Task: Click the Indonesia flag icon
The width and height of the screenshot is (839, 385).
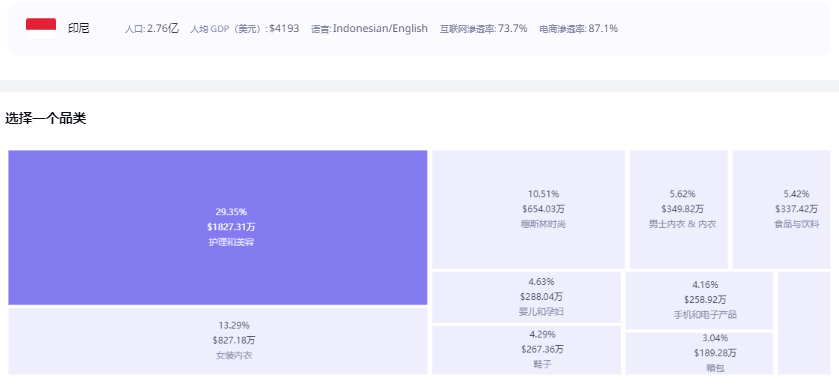Action: coord(41,28)
